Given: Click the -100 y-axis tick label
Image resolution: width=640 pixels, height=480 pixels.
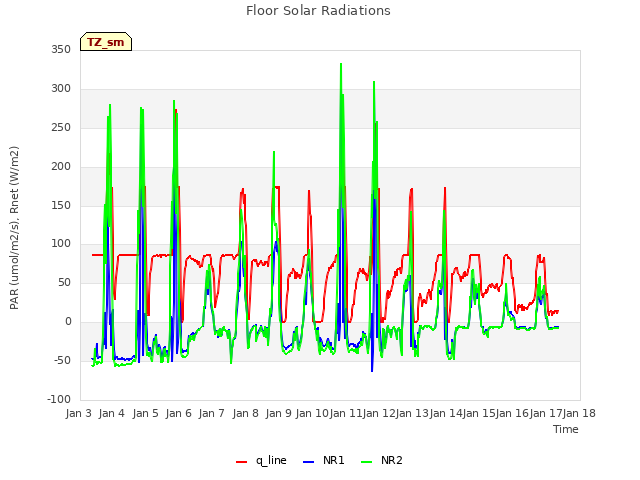Looking at the screenshot, I should tap(59, 399).
